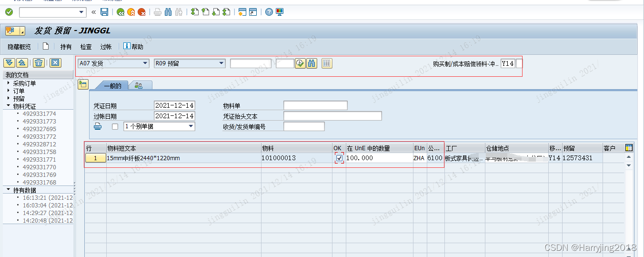Open the 1 个别单据 slip type dropdown
Viewport: 644px width, 257px height.
(x=191, y=126)
